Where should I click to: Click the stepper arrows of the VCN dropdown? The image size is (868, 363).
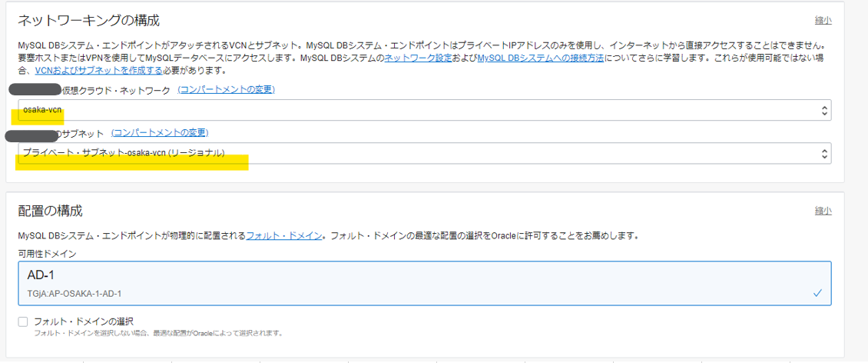coord(825,110)
